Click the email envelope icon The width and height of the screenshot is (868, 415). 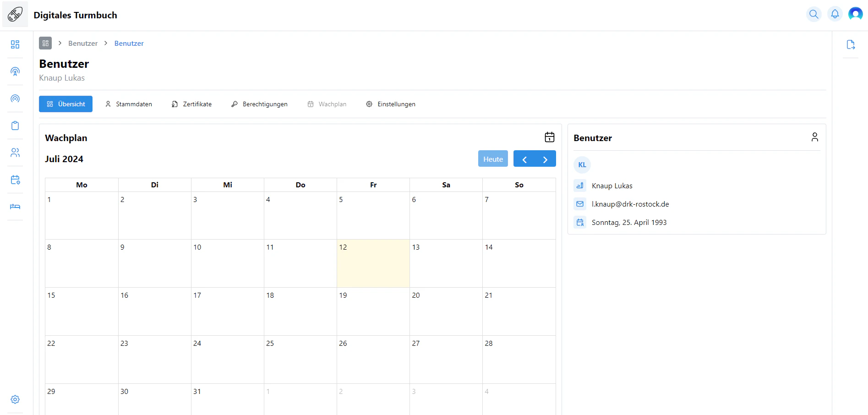580,204
